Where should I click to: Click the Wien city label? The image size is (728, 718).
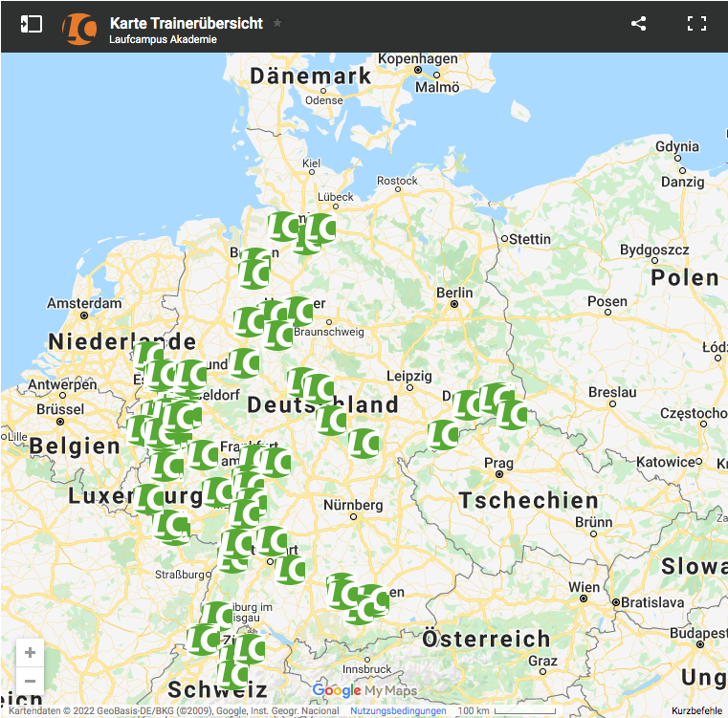pyautogui.click(x=585, y=587)
